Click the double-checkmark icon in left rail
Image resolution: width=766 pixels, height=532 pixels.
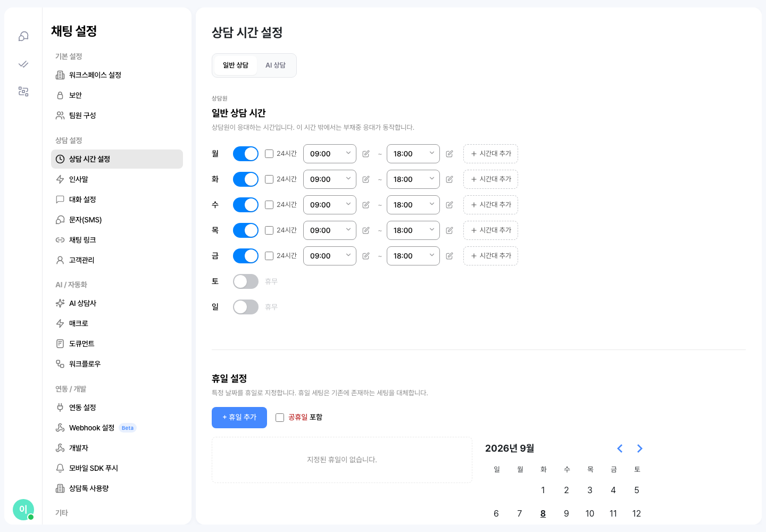tap(23, 64)
